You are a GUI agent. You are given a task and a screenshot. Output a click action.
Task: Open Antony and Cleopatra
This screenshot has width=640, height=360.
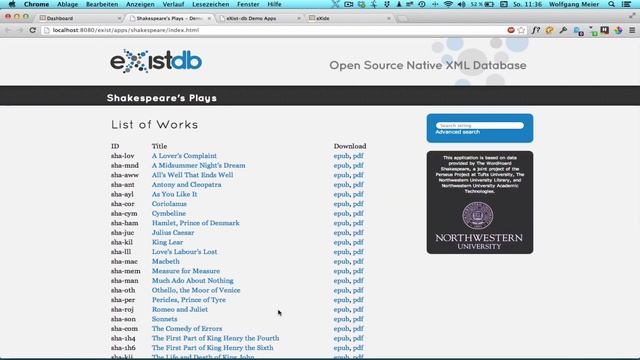(x=187, y=184)
